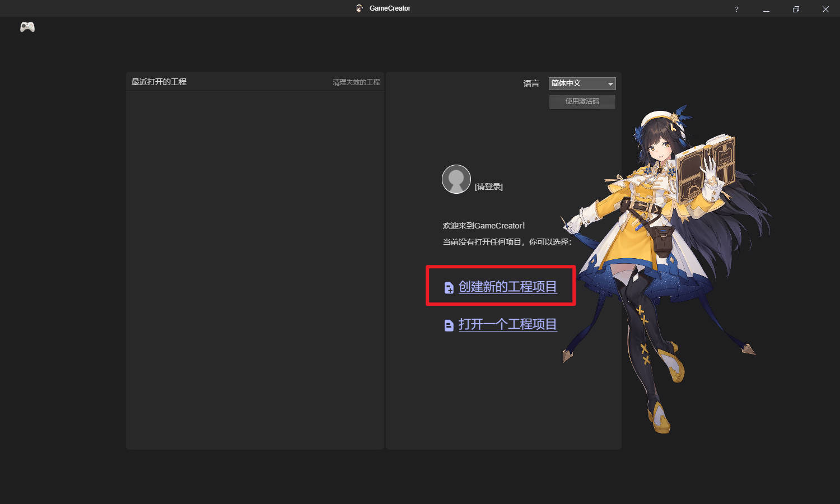Click the open project file icon
Viewport: 840px width, 504px height.
[449, 325]
